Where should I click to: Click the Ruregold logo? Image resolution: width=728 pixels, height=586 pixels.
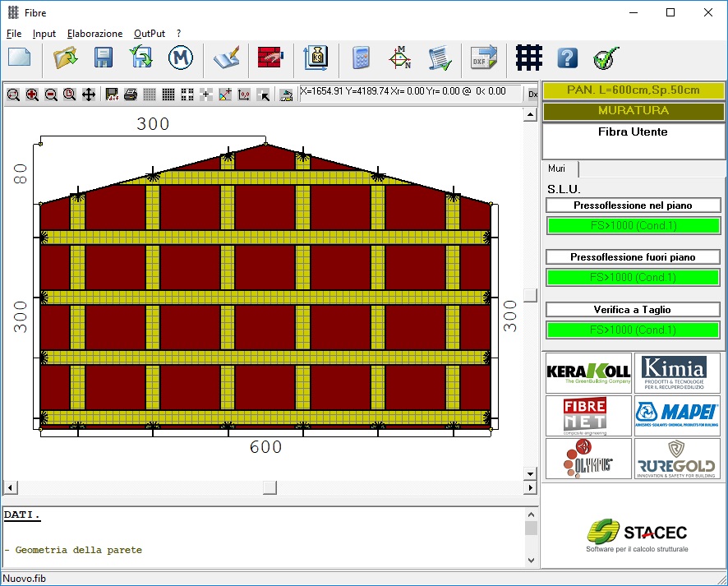coord(677,459)
